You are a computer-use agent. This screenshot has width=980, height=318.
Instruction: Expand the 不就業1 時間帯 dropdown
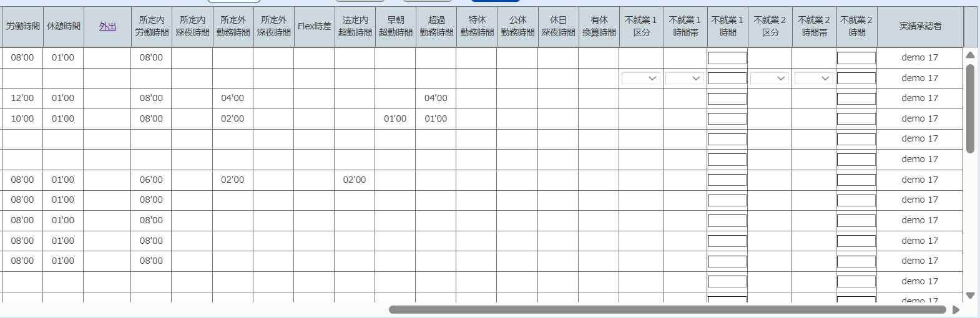click(685, 78)
